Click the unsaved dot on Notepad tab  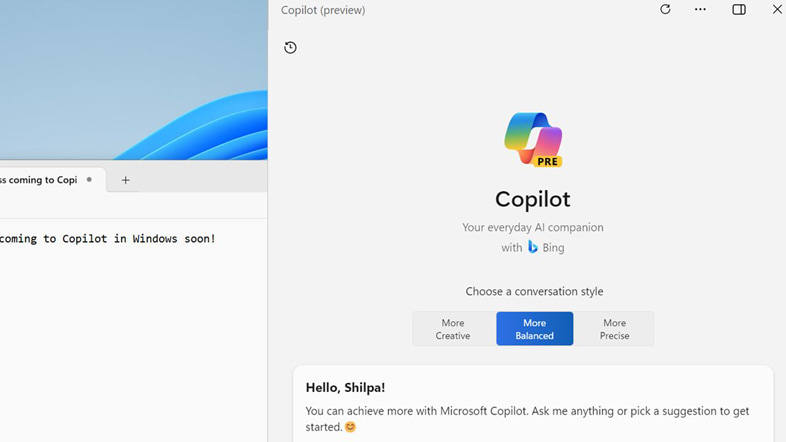pyautogui.click(x=89, y=179)
